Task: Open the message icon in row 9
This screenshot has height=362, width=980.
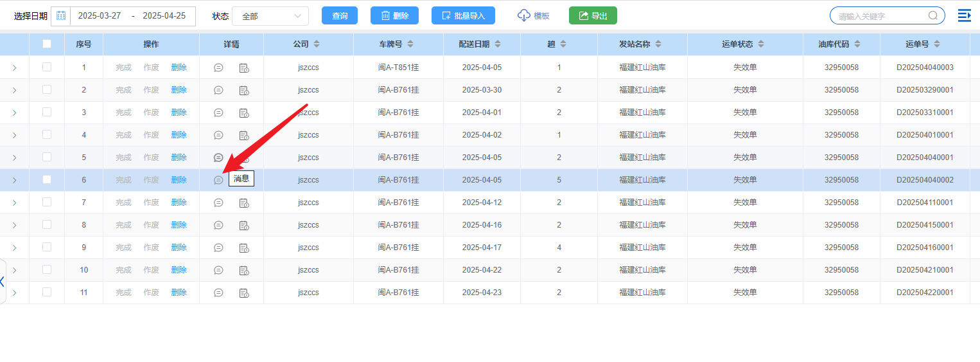Action: [218, 248]
